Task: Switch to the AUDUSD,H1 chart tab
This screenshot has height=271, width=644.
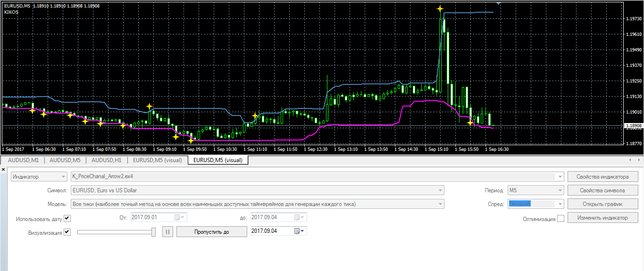Action: coord(107,160)
